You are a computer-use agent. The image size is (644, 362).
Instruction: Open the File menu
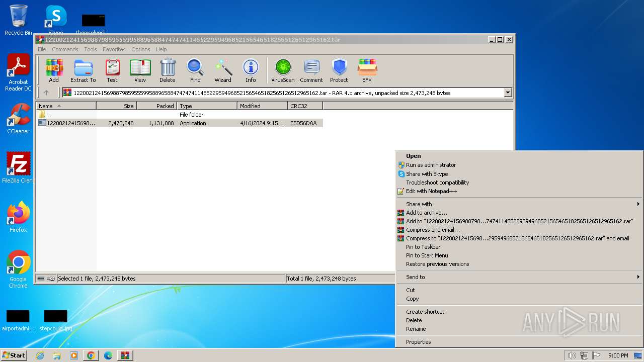[x=42, y=49]
